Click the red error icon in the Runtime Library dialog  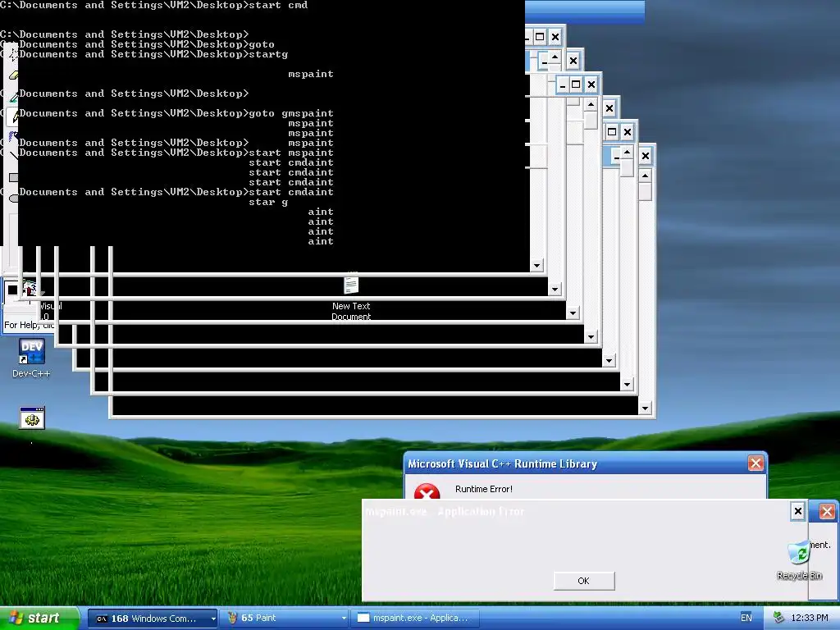[x=427, y=491]
